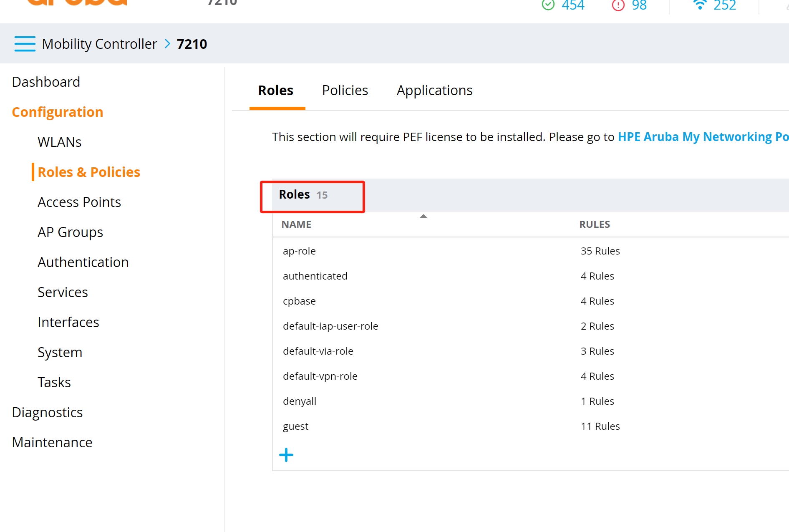Click the red alert status icon

[618, 5]
